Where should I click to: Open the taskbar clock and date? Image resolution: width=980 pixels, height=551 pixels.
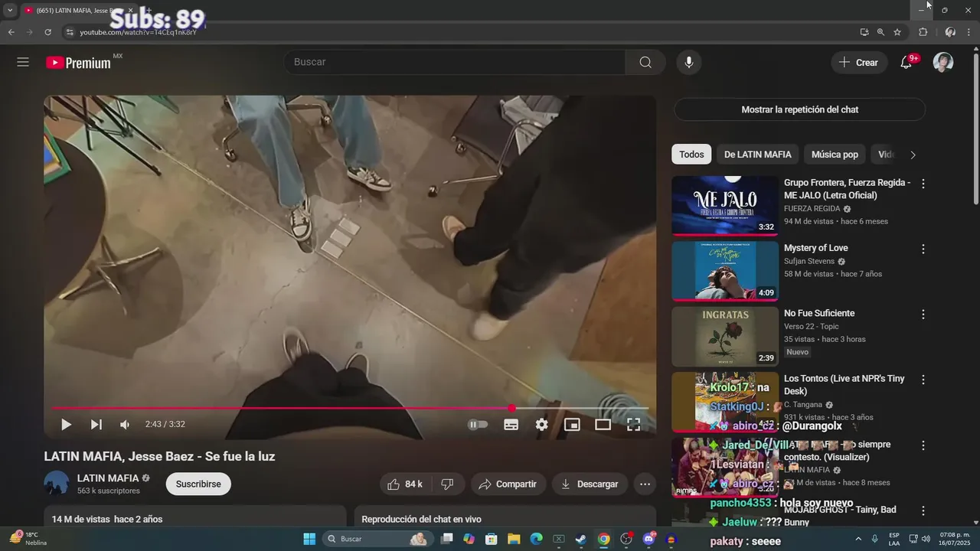[x=955, y=539]
